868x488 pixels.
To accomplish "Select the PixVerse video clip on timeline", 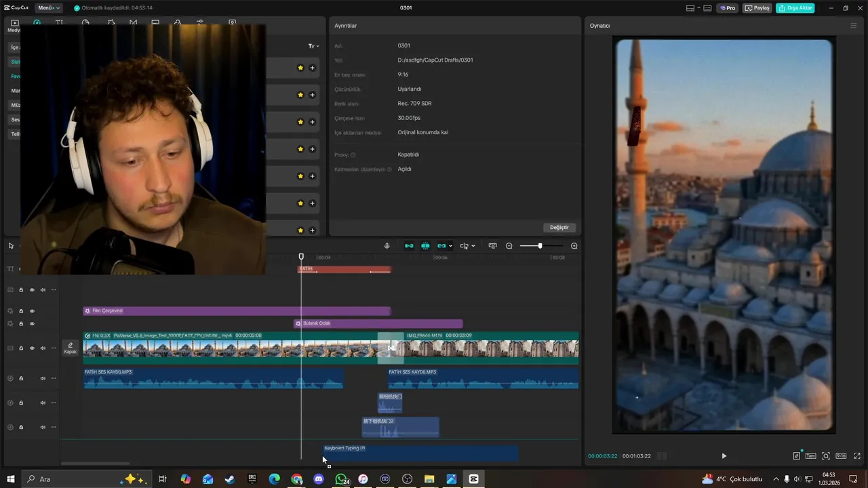I will point(231,348).
